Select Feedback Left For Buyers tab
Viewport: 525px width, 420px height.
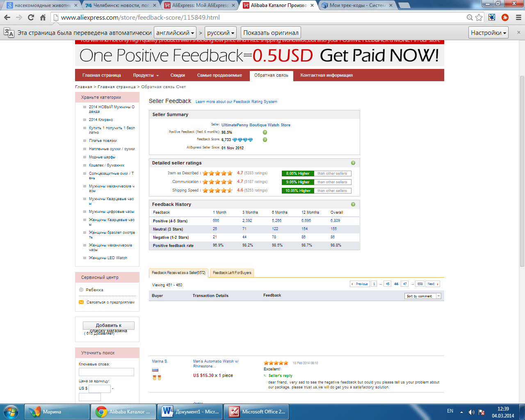point(232,273)
